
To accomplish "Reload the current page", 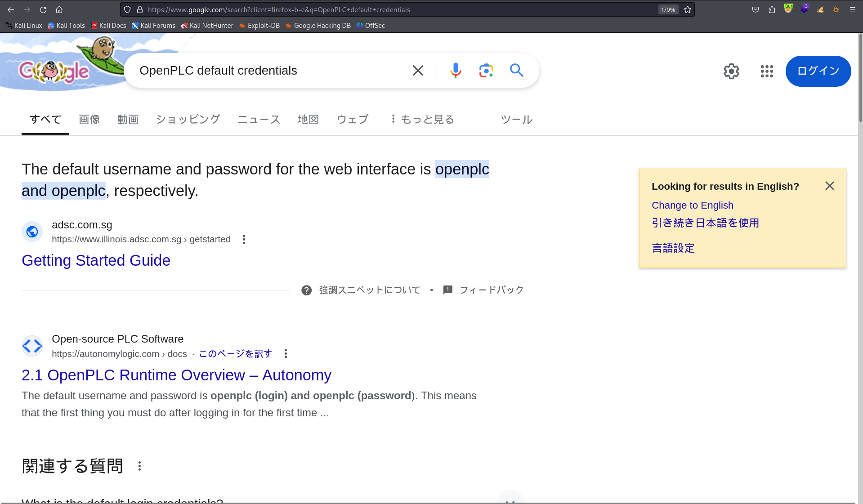I will click(x=43, y=9).
